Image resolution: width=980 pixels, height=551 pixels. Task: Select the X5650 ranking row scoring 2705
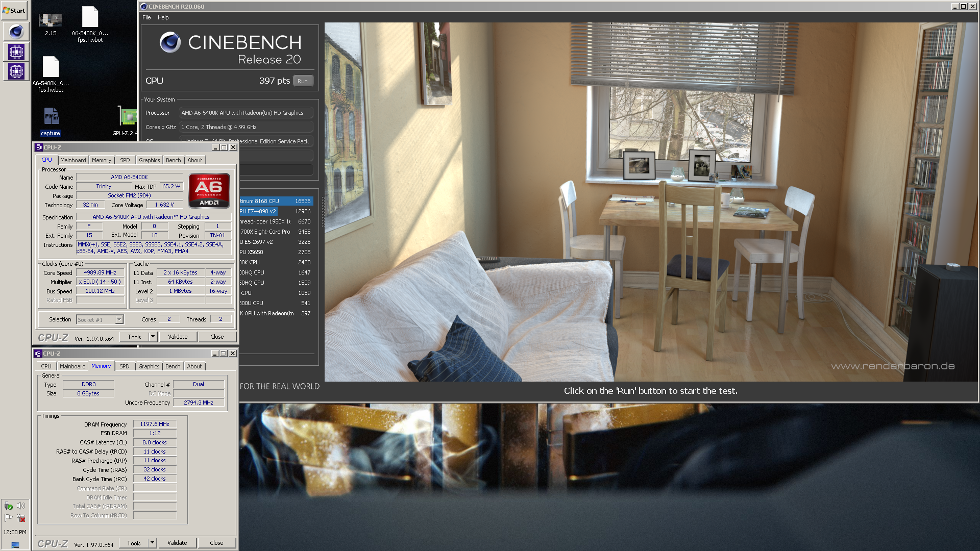point(276,253)
